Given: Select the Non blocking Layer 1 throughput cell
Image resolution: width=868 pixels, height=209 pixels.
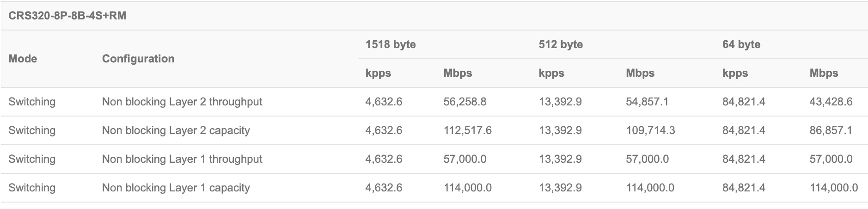Looking at the screenshot, I should pyautogui.click(x=182, y=159).
